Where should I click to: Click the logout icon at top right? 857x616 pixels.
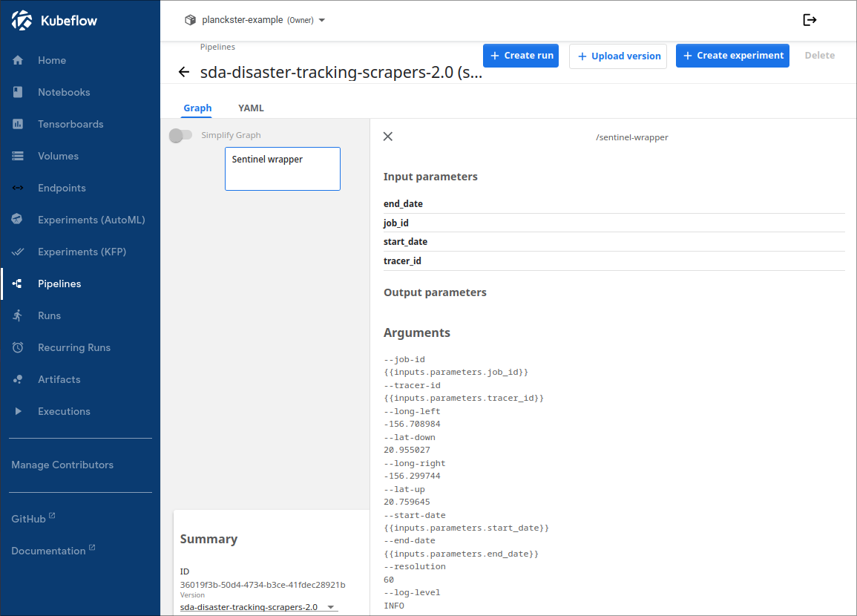(x=810, y=20)
